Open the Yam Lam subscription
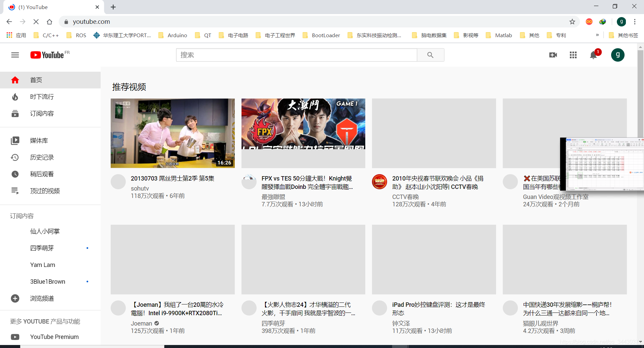 tap(50, 265)
